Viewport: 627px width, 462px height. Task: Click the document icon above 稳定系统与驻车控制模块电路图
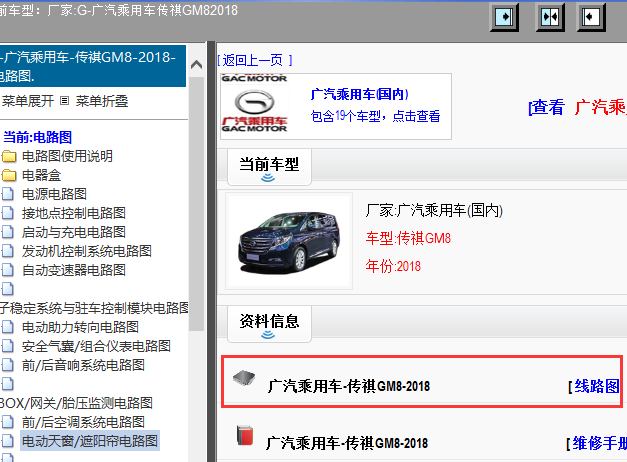tap(8, 288)
